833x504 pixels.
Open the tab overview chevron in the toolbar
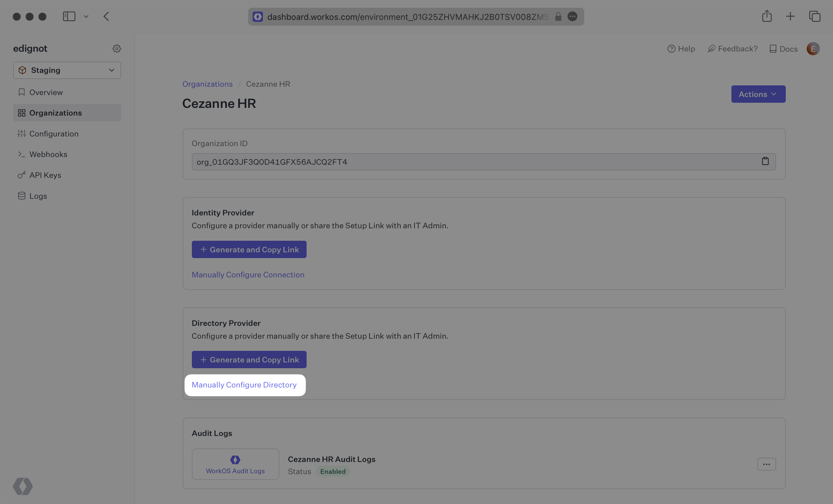pos(86,16)
